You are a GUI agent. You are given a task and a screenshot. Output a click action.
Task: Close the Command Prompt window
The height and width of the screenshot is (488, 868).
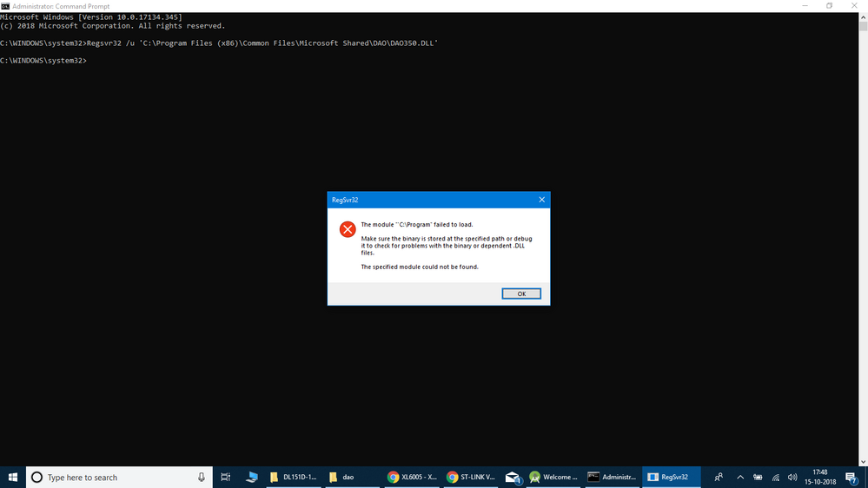coord(854,5)
